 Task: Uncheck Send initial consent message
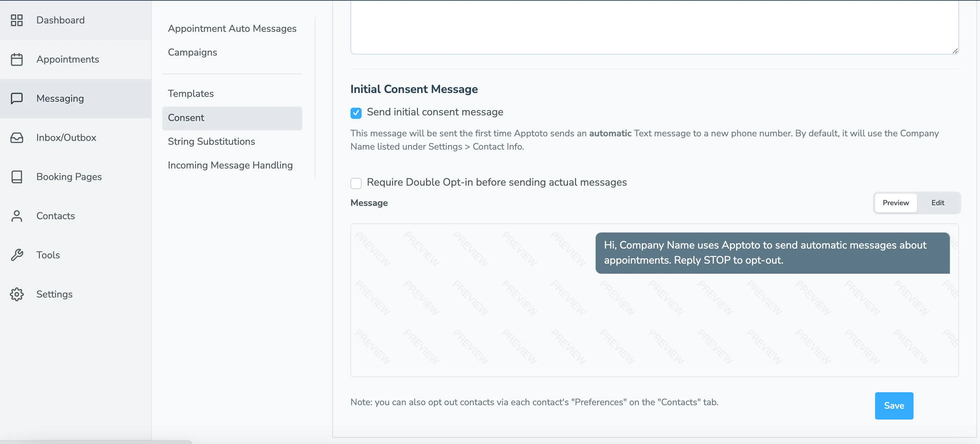(356, 113)
